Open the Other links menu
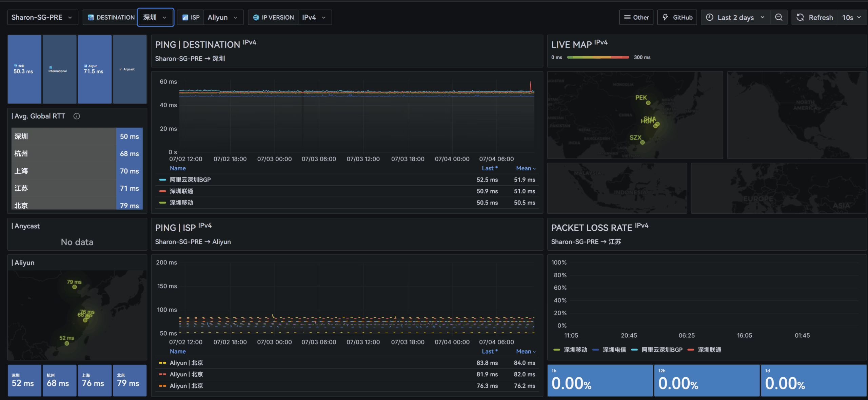868x400 pixels. 636,17
